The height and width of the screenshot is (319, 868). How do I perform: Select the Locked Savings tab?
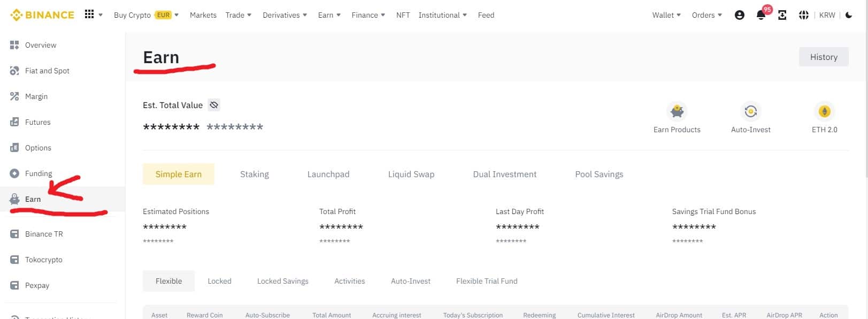282,281
